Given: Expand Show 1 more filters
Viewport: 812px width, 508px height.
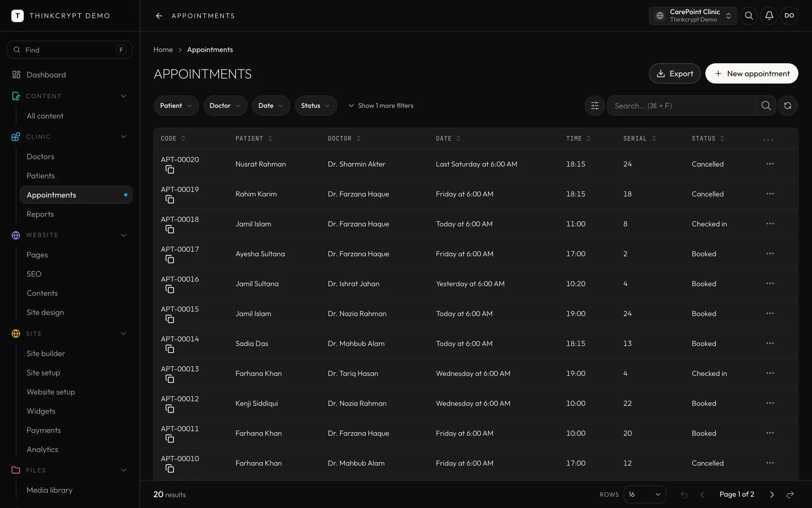Looking at the screenshot, I should click(381, 105).
